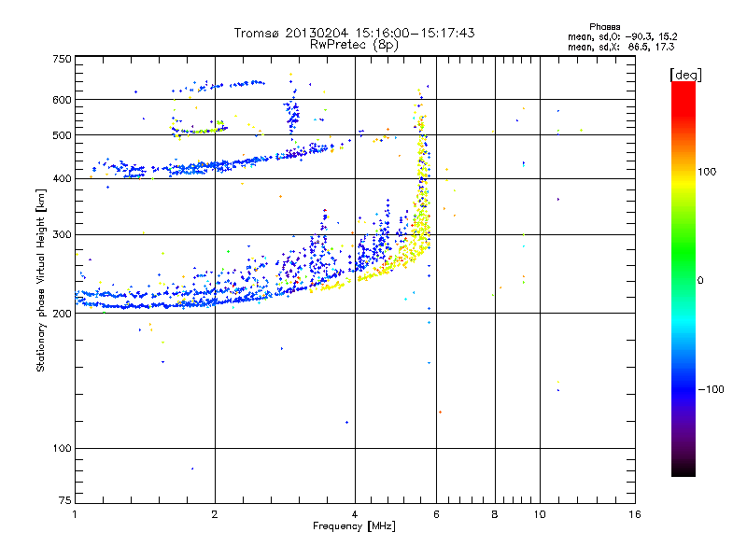Click the x-axis tick label '10'
Viewport: 747px width, 560px height.
click(540, 514)
